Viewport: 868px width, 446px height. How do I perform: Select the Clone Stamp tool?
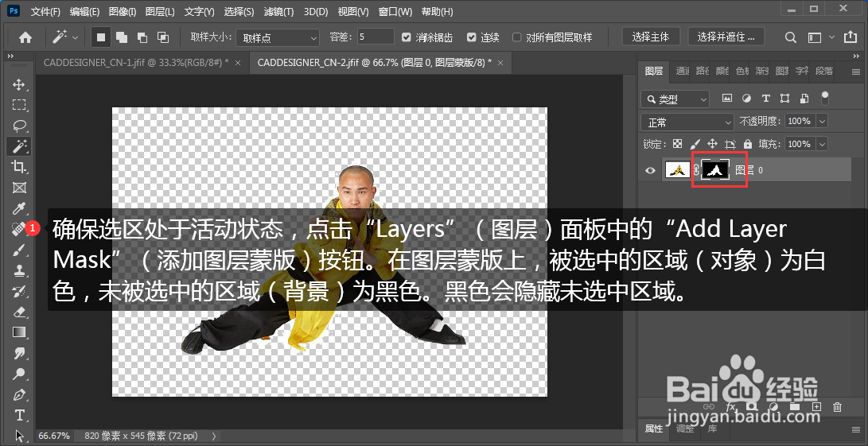[x=19, y=270]
